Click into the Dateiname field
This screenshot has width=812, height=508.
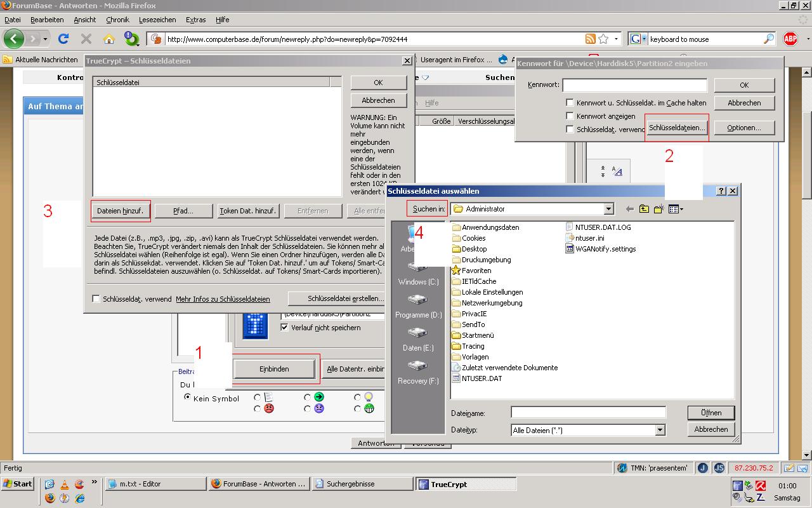589,413
